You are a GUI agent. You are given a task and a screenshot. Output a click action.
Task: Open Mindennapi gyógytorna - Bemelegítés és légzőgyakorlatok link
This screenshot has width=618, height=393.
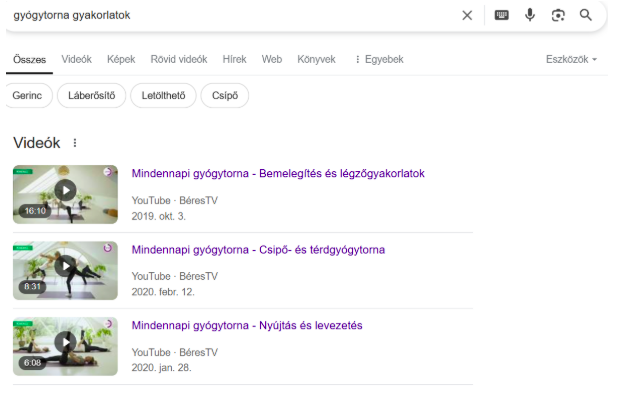(278, 173)
